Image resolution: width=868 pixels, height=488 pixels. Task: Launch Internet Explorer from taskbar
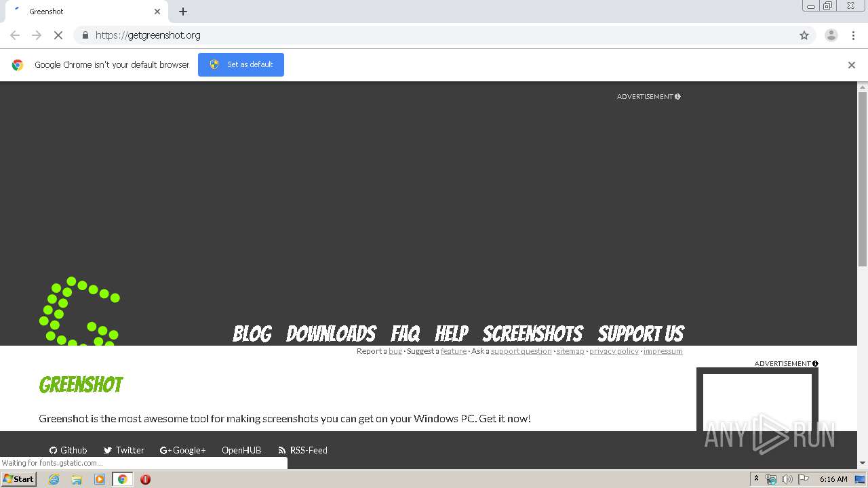coord(54,479)
